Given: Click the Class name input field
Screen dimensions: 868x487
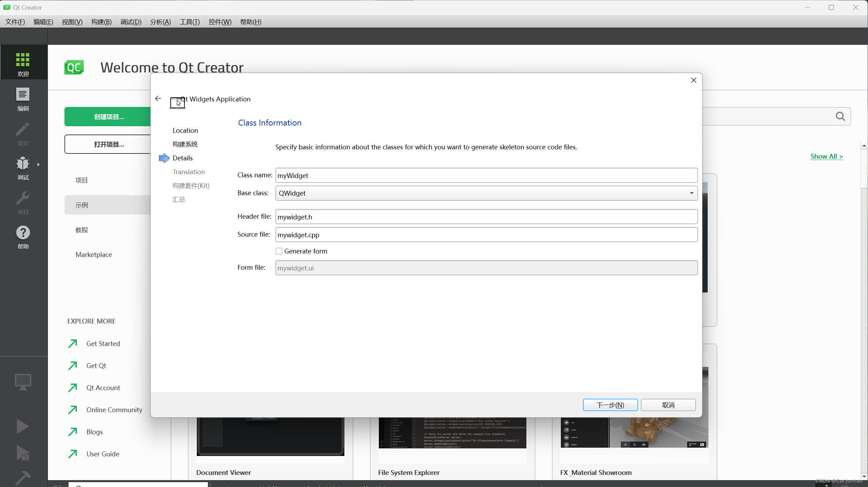Looking at the screenshot, I should (x=486, y=175).
